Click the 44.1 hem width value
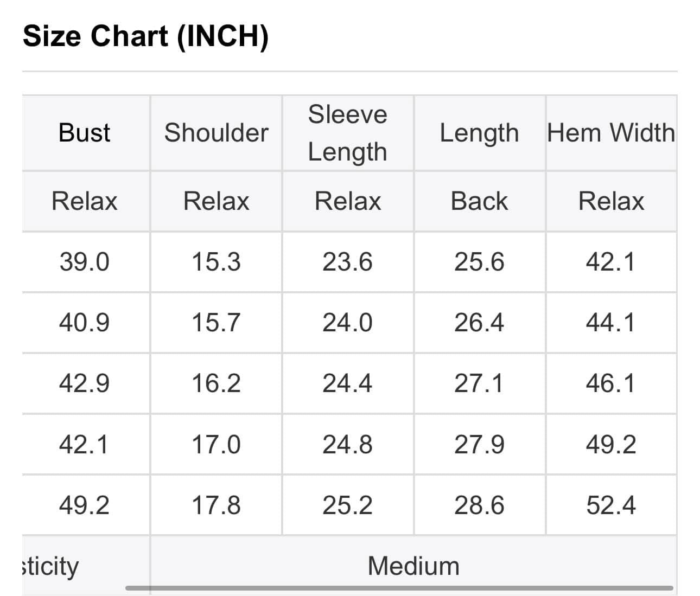Screen dimensions: 700x596 point(610,323)
